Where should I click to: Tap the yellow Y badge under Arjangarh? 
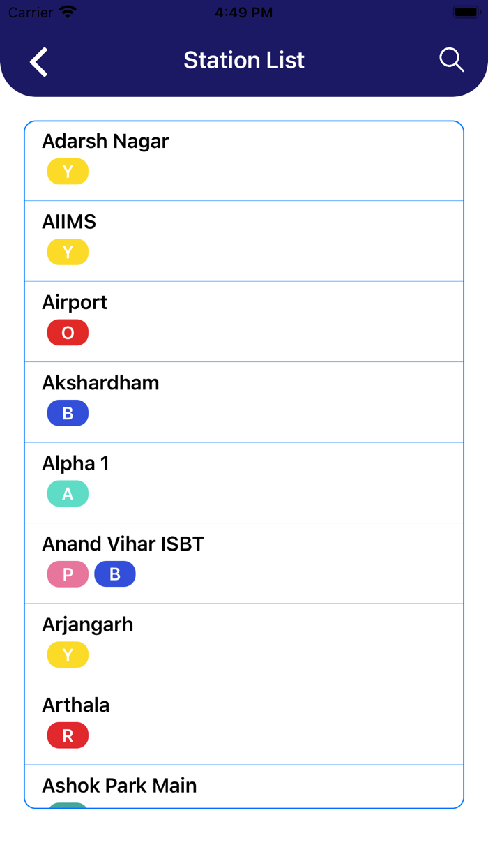coord(68,655)
